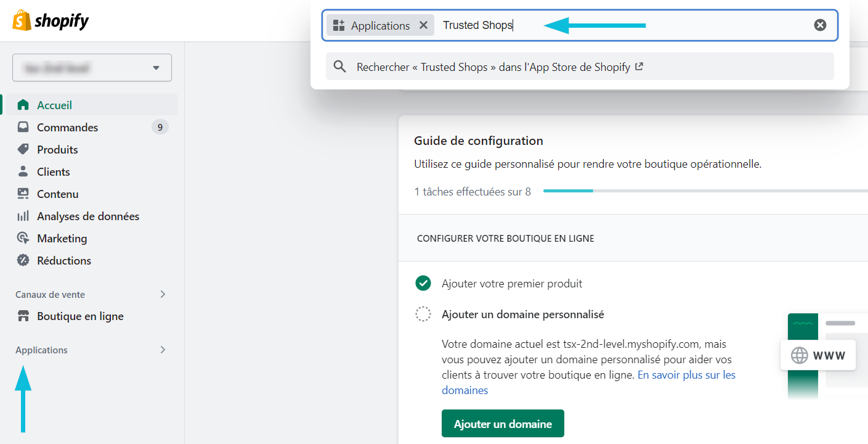Click the Guide de configuration title

[479, 141]
